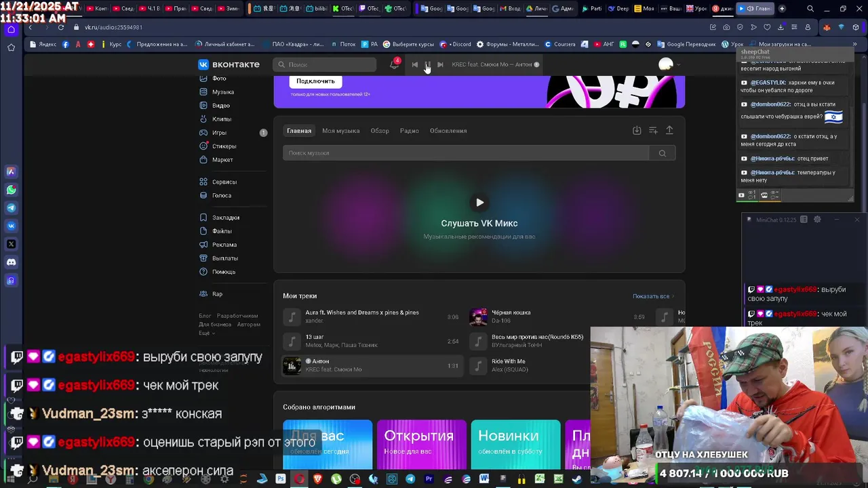Screen dimensions: 868x488
Task: Click Показать все for my tracks
Action: [x=654, y=296]
